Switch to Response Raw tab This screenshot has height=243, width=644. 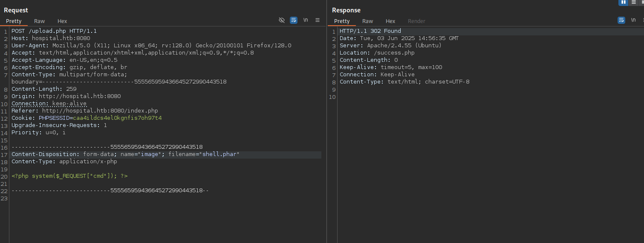[x=368, y=21]
